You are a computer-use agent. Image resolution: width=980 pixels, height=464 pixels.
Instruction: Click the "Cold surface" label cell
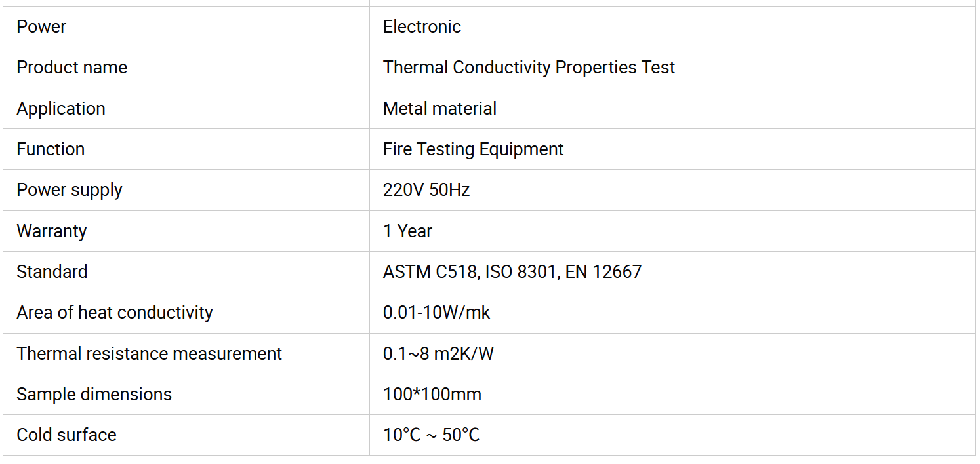click(x=66, y=435)
